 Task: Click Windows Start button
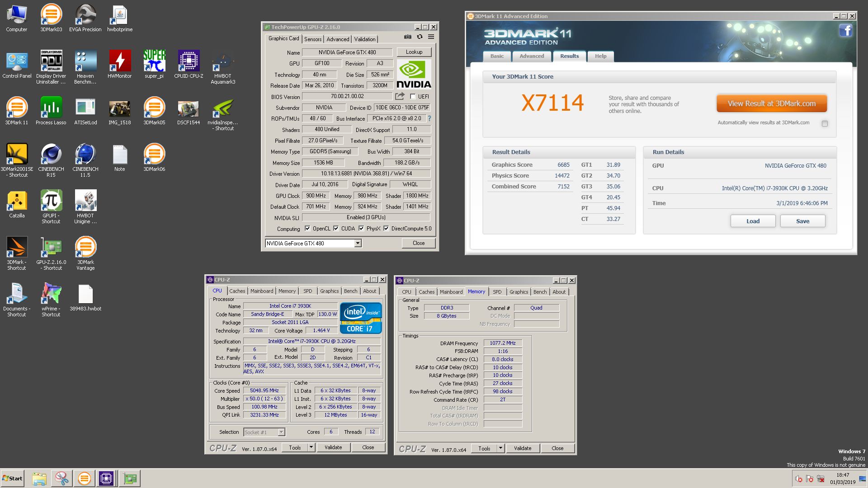point(12,479)
